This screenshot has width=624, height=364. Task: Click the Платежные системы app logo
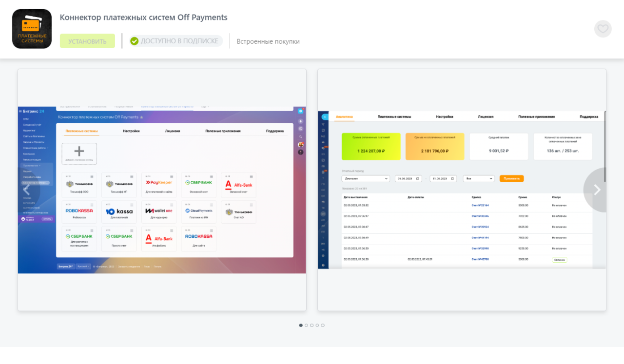point(32,29)
